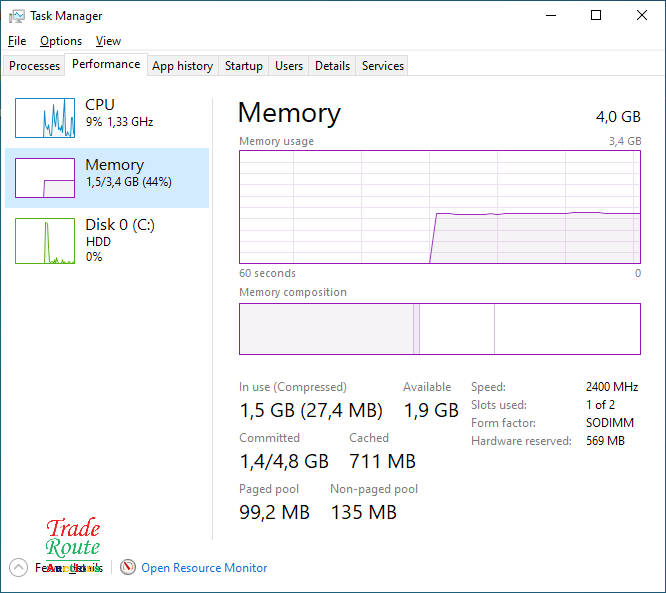Click the Memory usage graph area
This screenshot has width=666, height=593.
(x=440, y=207)
